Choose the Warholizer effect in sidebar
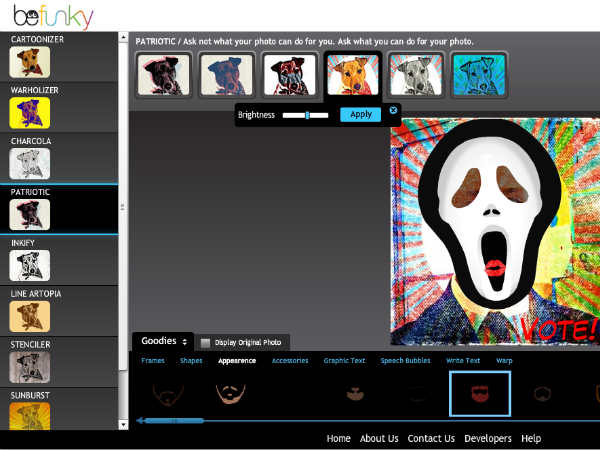Image resolution: width=600 pixels, height=450 pixels. [x=29, y=112]
